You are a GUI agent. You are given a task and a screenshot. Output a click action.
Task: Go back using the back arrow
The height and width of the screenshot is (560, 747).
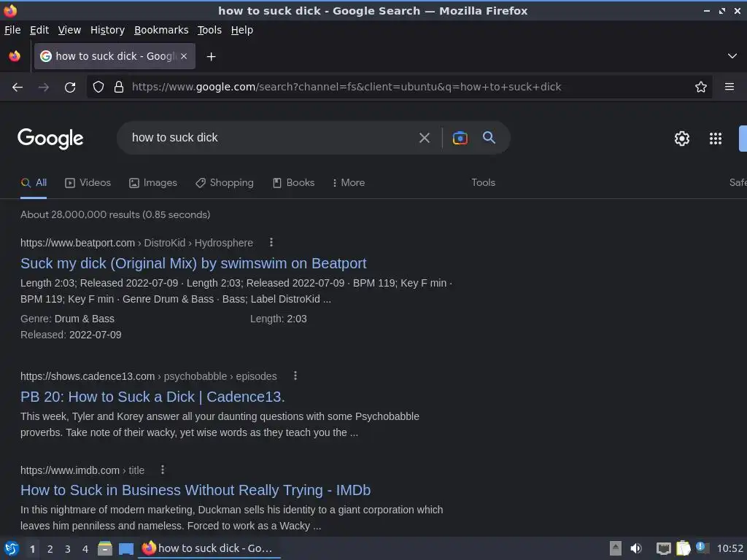click(18, 87)
